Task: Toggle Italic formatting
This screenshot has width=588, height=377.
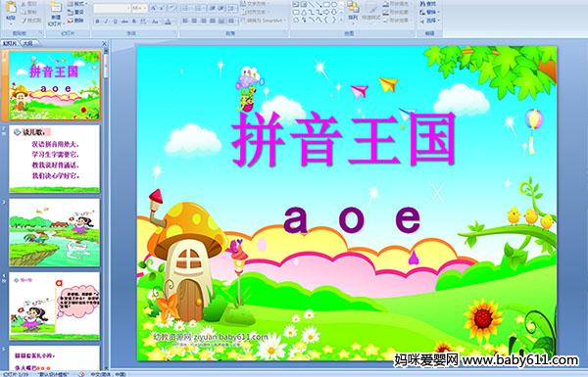Action: (x=106, y=22)
